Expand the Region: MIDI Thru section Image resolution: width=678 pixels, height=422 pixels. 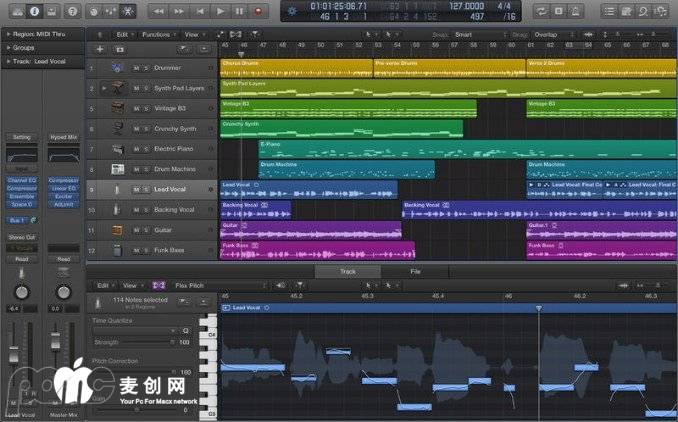pos(7,33)
